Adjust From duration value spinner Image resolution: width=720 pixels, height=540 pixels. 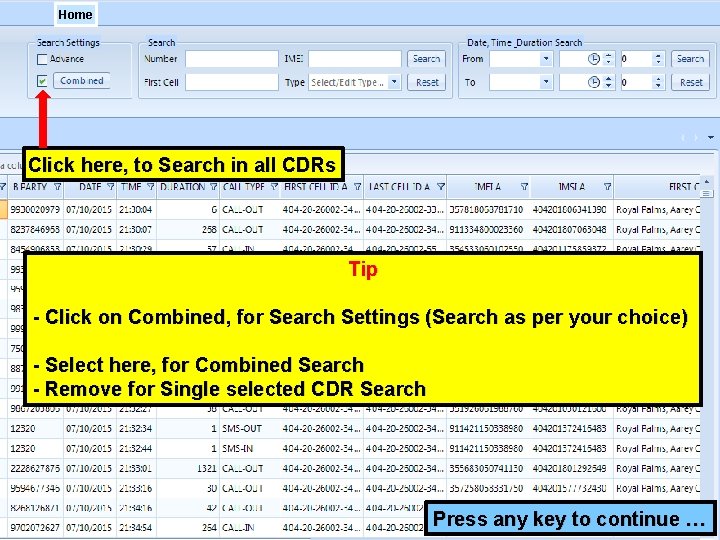[658, 59]
